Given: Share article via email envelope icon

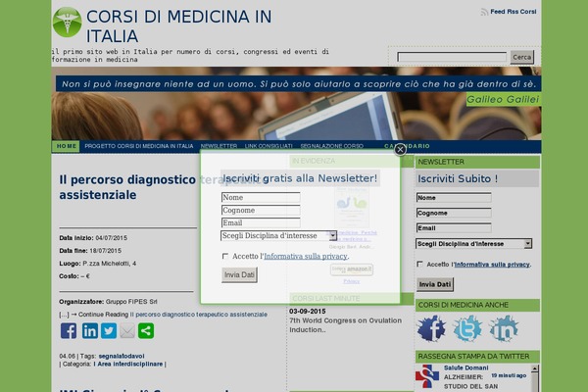Looking at the screenshot, I should [127, 331].
